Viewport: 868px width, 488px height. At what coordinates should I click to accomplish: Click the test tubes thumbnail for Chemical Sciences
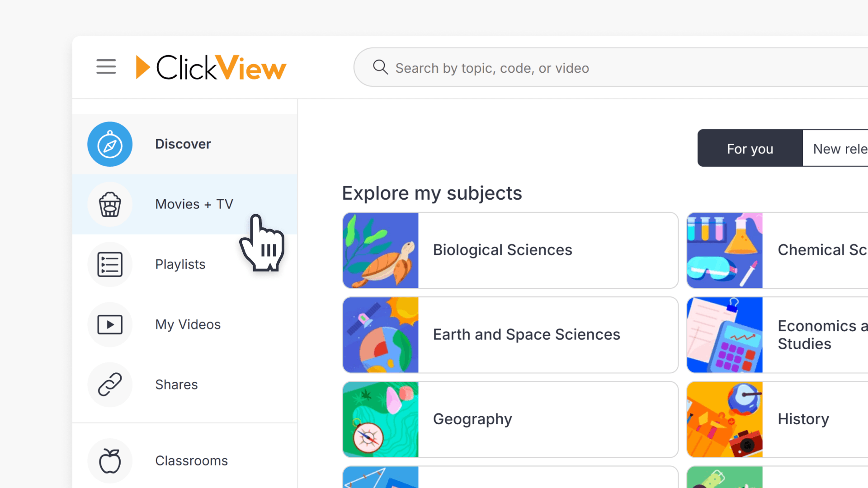click(x=724, y=250)
